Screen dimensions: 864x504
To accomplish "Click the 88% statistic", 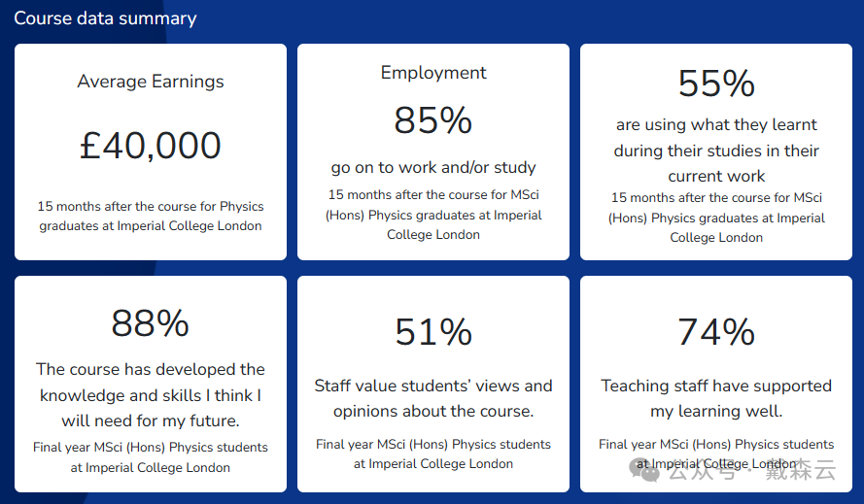I will 151,323.
